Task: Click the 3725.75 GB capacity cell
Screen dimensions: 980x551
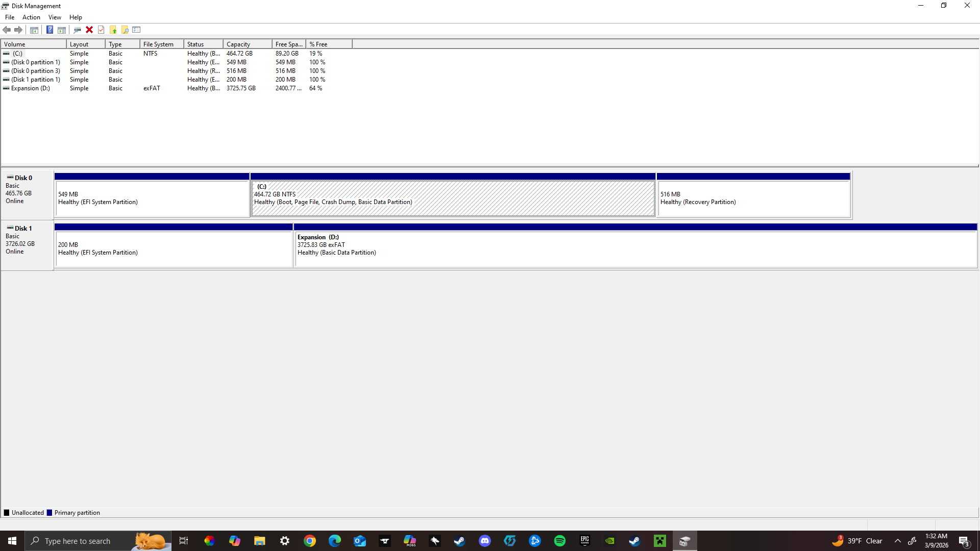Action: (241, 88)
